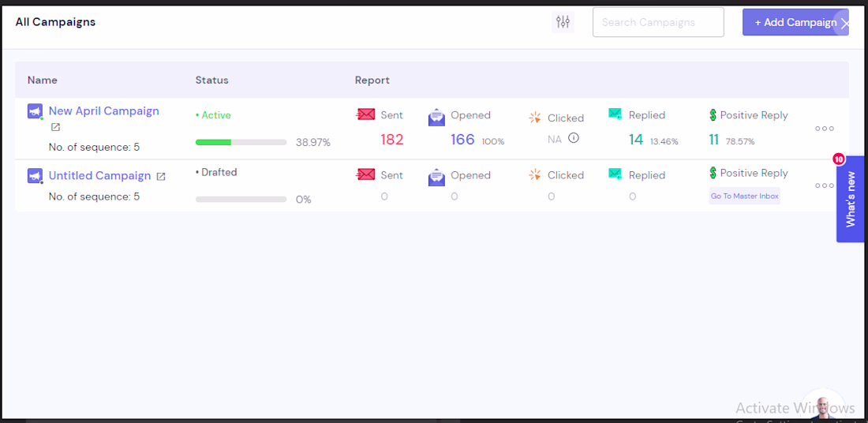
Task: Open the Untitled Campaign link
Action: 99,175
